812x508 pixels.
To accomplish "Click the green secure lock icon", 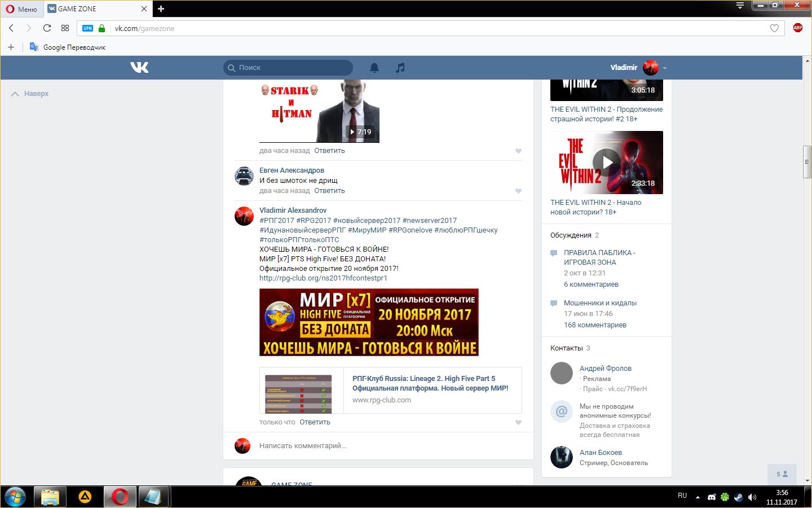I will coord(101,28).
